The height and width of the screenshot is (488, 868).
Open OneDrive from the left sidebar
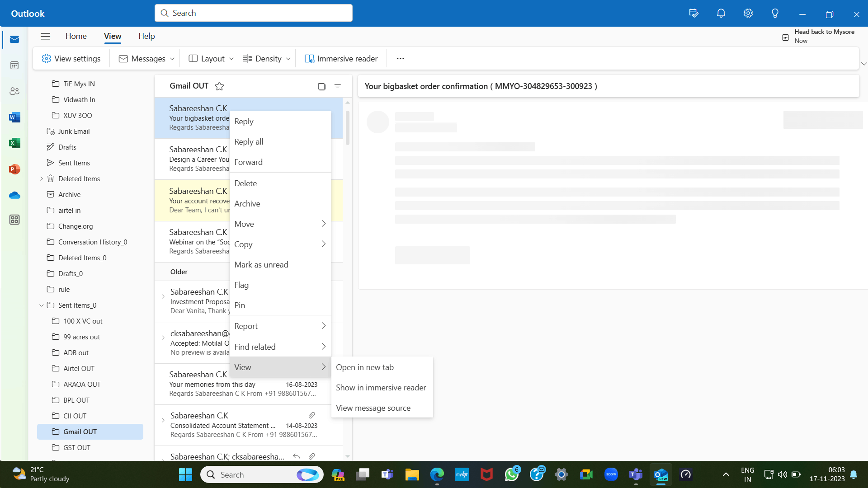click(x=14, y=195)
